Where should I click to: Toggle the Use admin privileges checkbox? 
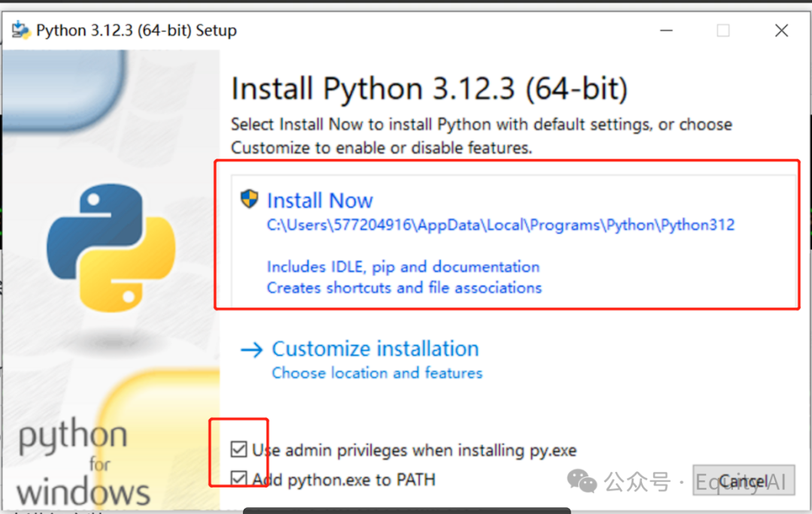tap(239, 450)
